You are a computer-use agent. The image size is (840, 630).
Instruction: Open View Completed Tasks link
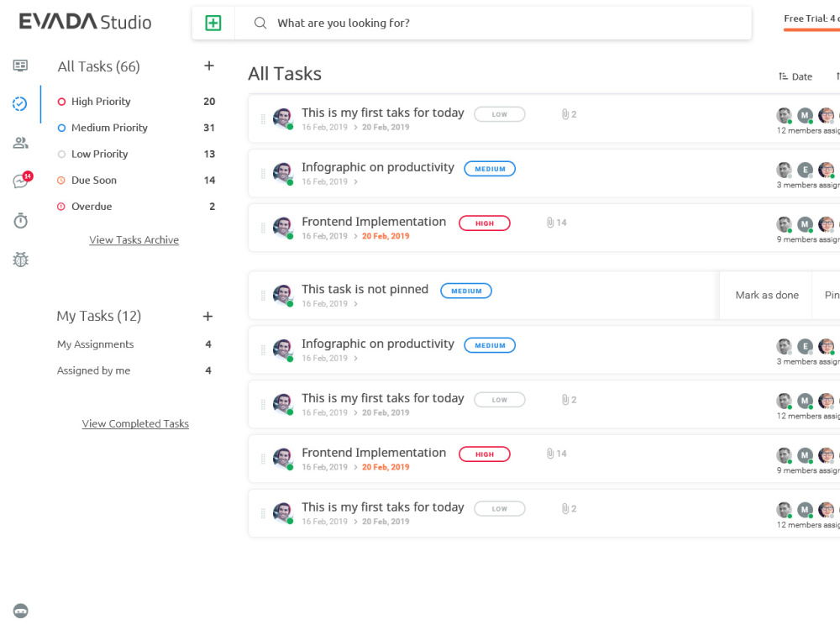pos(135,423)
